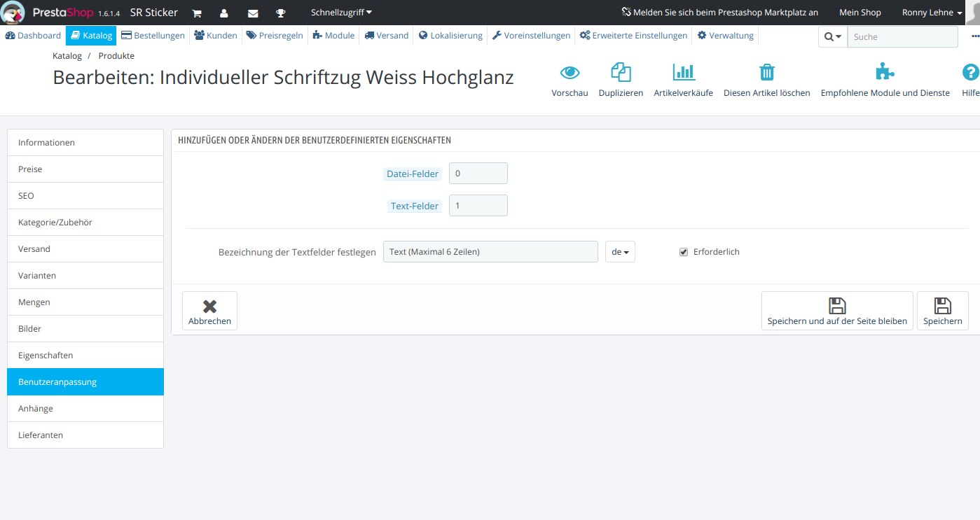The height and width of the screenshot is (520, 980).
Task: Switch to the Preise tab
Action: pos(85,169)
